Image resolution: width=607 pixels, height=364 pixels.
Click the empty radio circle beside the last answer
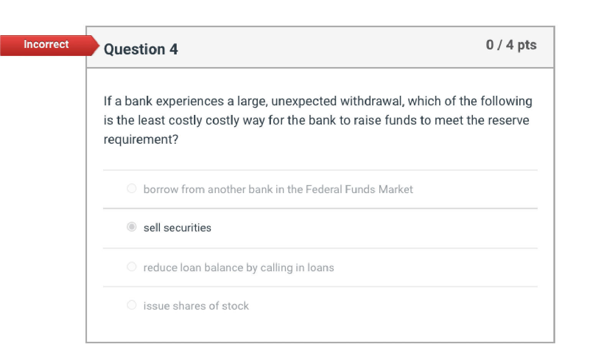pyautogui.click(x=132, y=305)
